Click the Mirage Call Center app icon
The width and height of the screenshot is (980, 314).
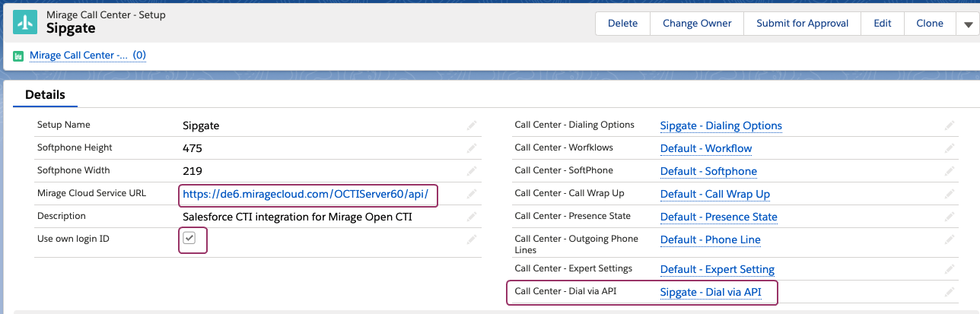(25, 23)
